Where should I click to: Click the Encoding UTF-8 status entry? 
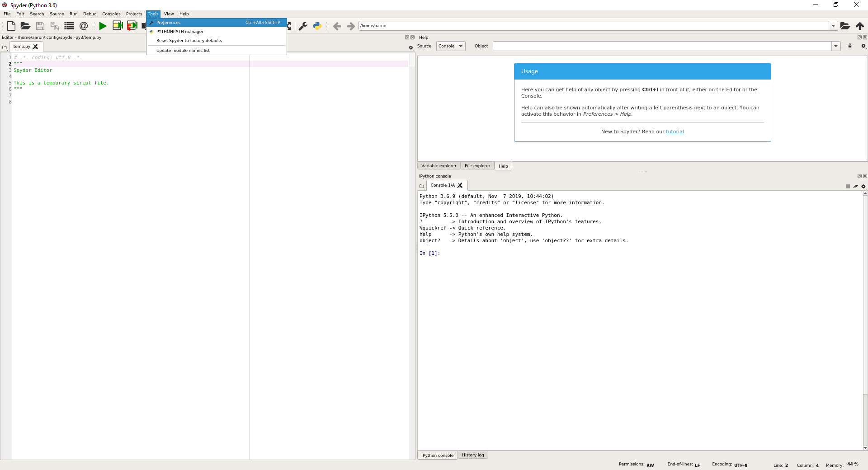730,465
